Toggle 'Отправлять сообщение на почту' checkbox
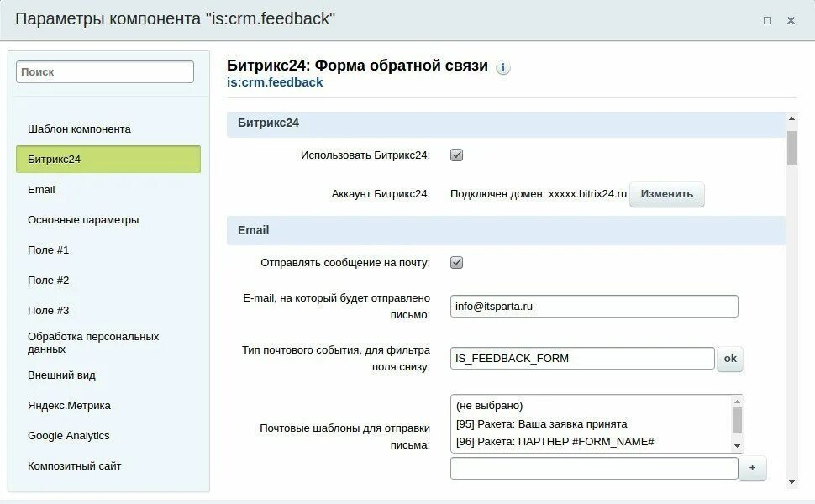The height and width of the screenshot is (504, 815). pos(457,262)
